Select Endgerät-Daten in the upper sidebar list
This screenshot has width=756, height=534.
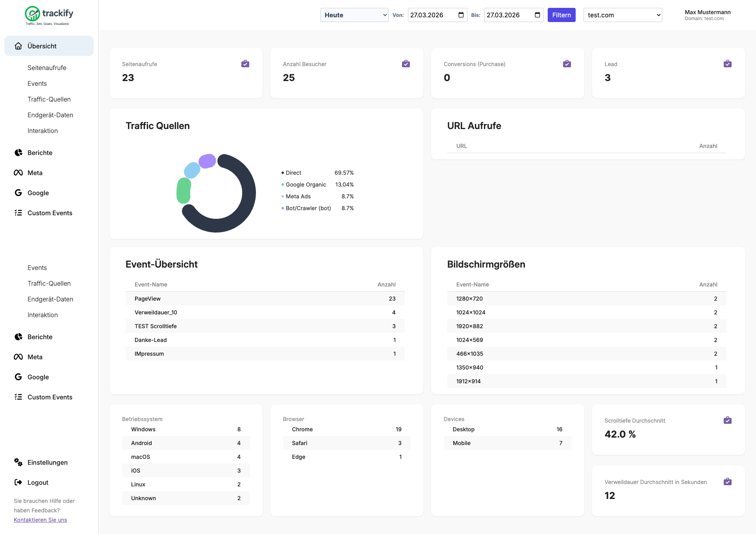pos(50,115)
